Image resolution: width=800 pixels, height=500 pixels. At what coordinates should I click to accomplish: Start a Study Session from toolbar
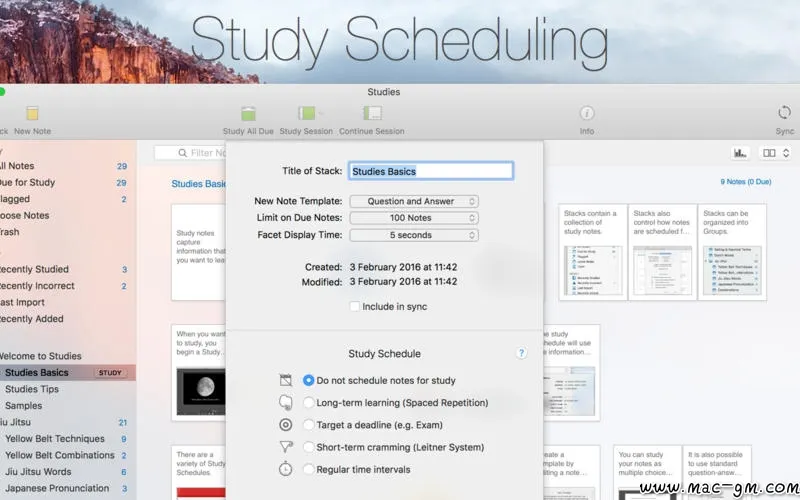[307, 113]
